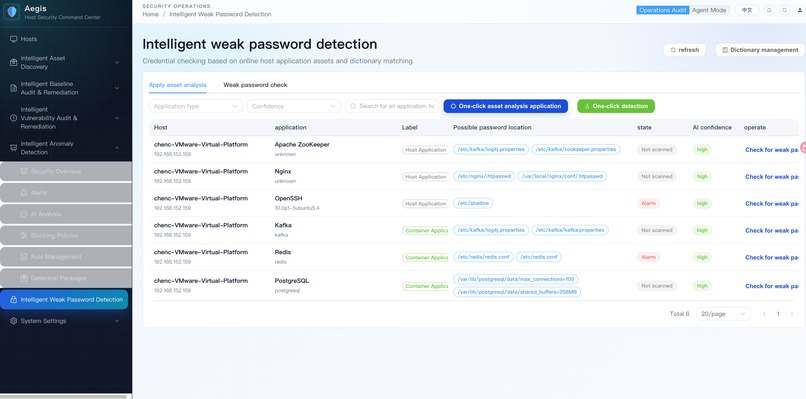
Task: Click the header circular refresh icon
Action: 784,10
